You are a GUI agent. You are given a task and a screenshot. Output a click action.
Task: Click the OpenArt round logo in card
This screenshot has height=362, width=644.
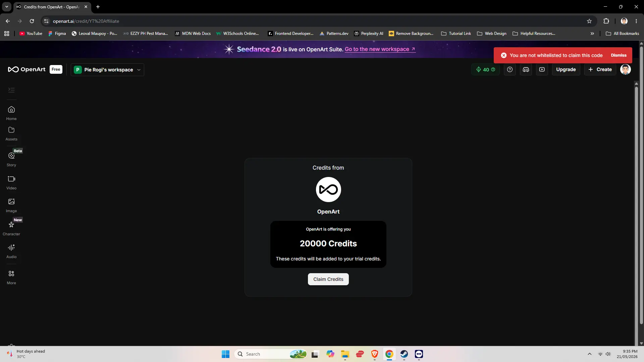(x=328, y=189)
